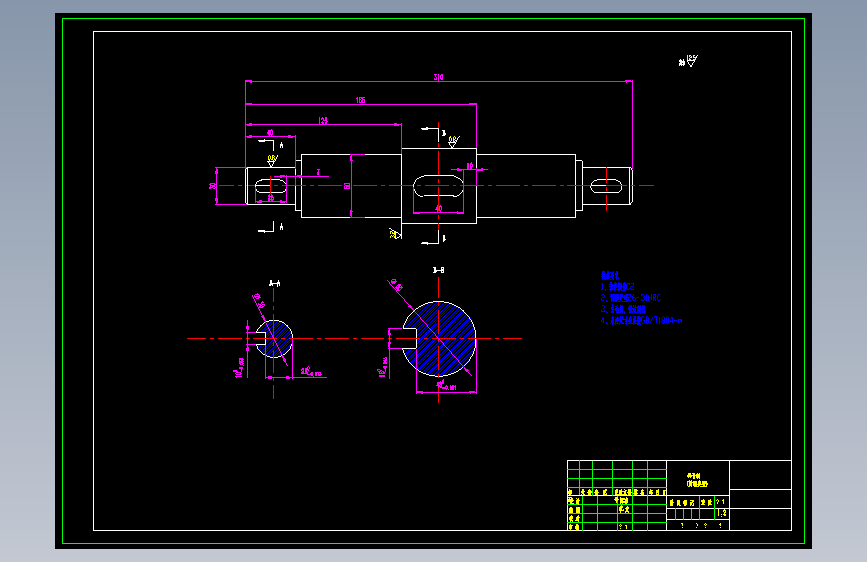Click the 185 dimension label

coord(360,100)
